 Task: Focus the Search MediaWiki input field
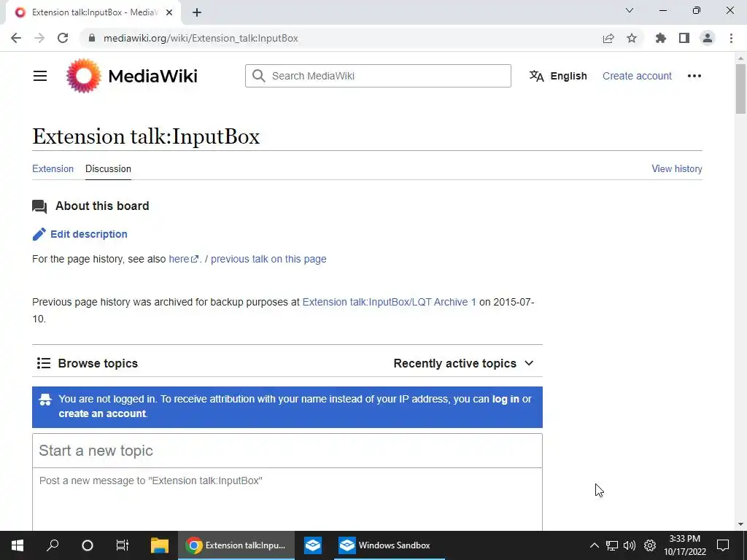click(379, 76)
